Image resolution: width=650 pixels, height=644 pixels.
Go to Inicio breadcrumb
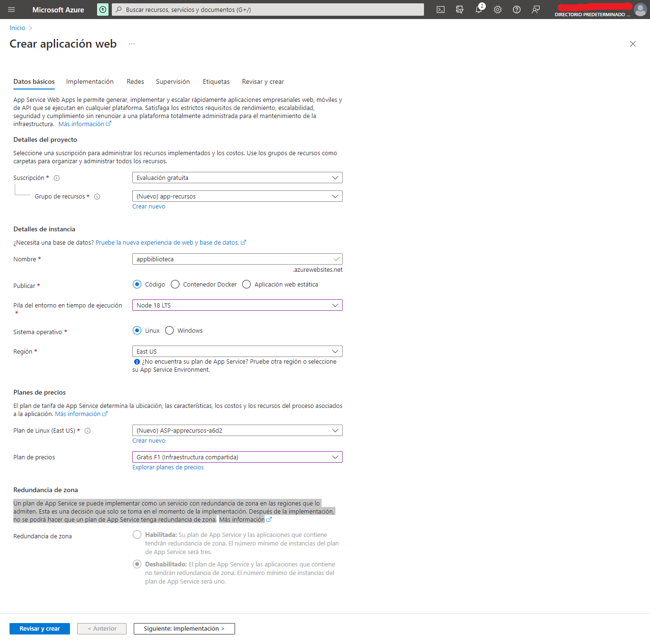(x=17, y=28)
